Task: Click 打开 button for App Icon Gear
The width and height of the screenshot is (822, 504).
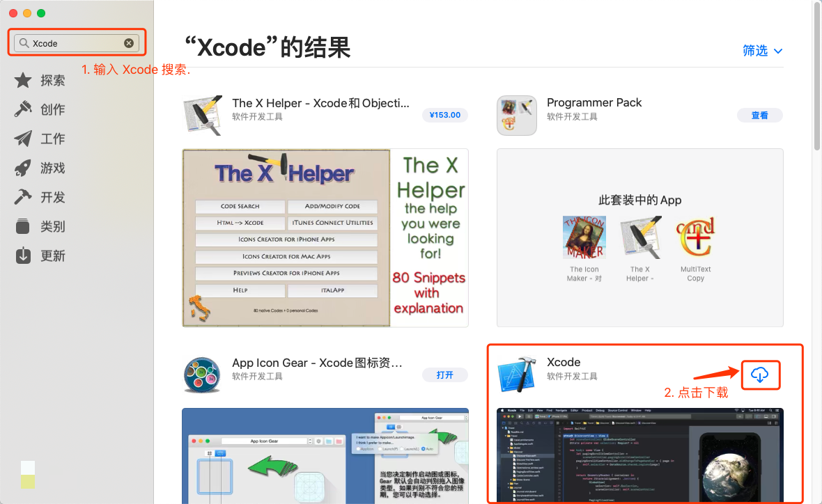Action: click(x=444, y=375)
